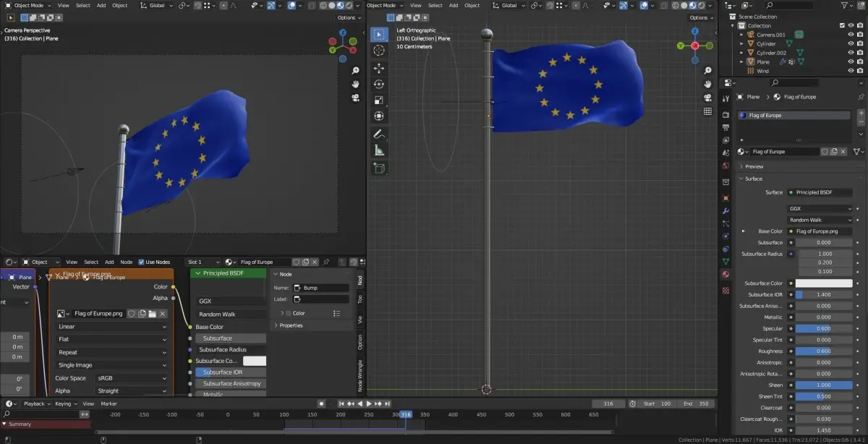Select the Measure tool in right viewport

[379, 150]
